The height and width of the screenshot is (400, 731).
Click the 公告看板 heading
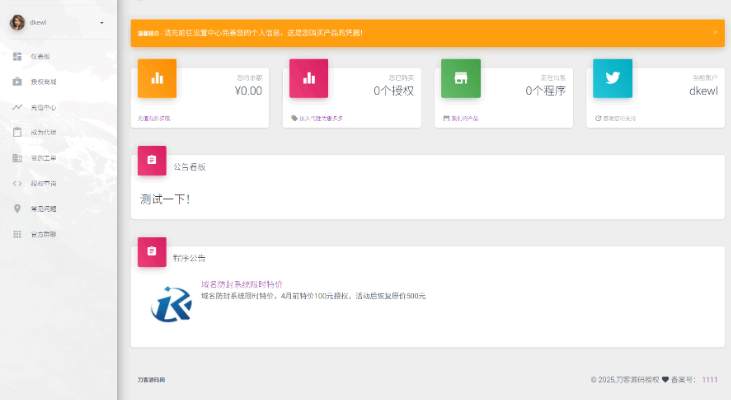coord(189,167)
